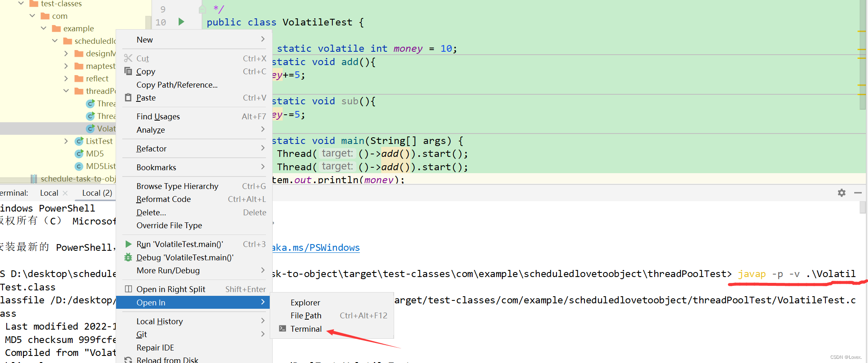Click the highlighted Open In entry
The height and width of the screenshot is (363, 868).
coord(193,302)
